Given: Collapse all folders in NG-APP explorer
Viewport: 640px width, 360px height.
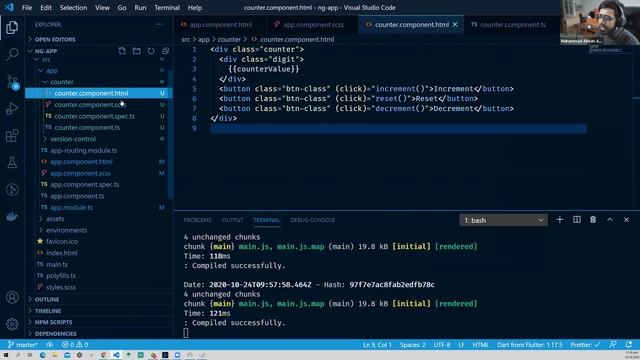Looking at the screenshot, I should coord(165,51).
